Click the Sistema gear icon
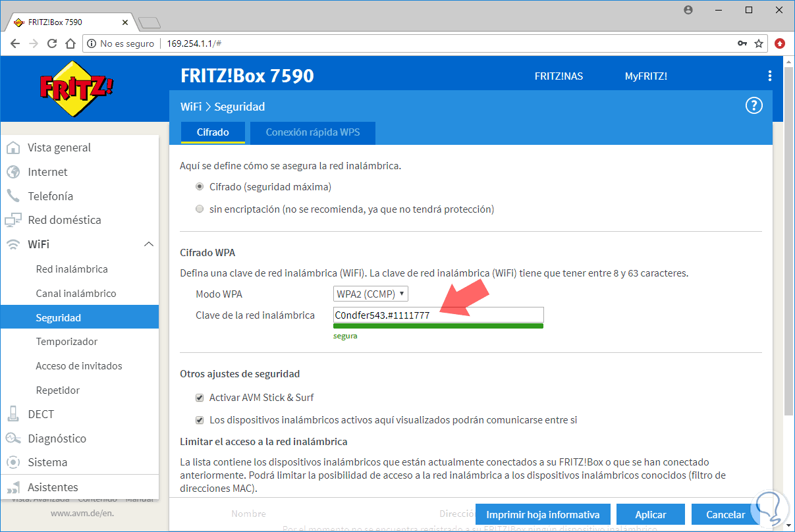Viewport: 795px width, 532px height. (13, 462)
